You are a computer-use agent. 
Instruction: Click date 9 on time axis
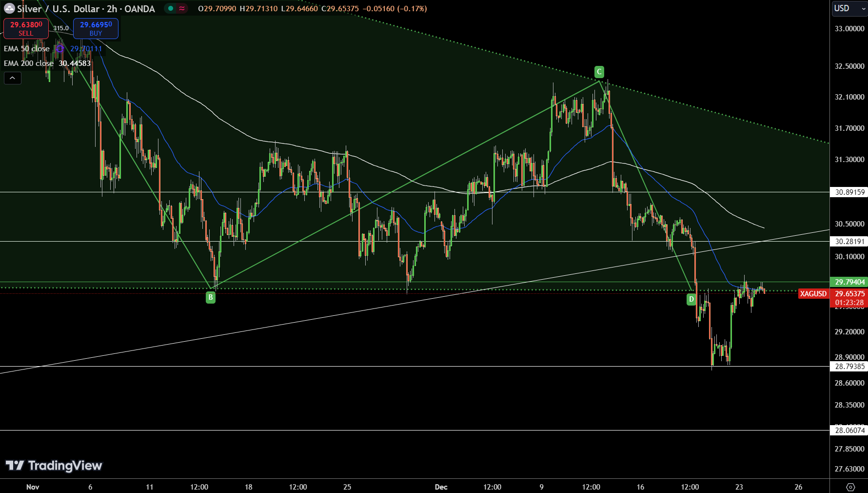pos(542,487)
